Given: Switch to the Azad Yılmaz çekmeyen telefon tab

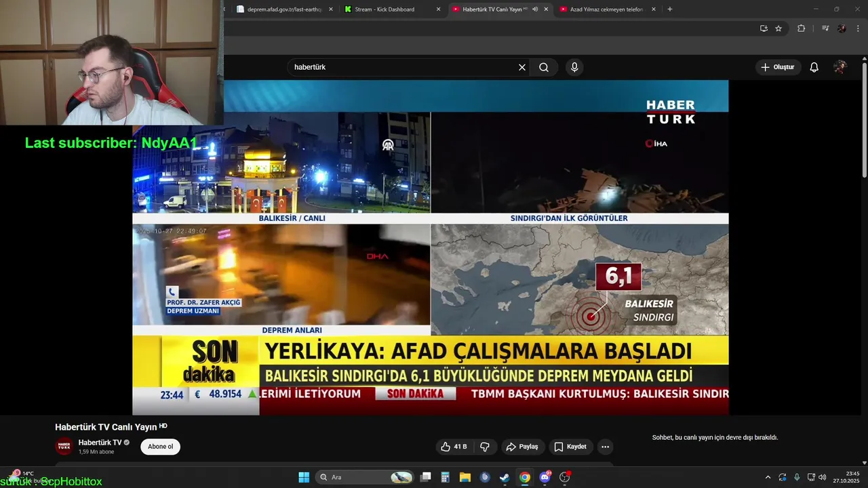Looking at the screenshot, I should (606, 9).
